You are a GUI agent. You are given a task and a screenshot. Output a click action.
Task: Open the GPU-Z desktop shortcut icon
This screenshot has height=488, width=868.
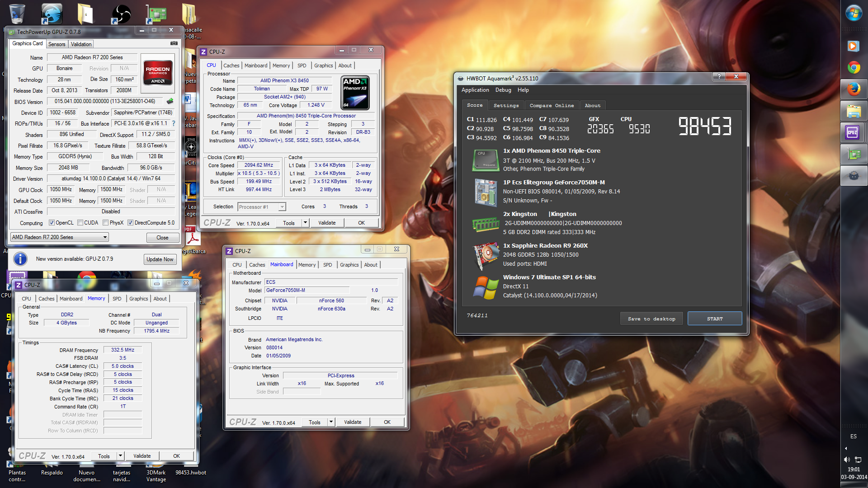[x=156, y=14]
